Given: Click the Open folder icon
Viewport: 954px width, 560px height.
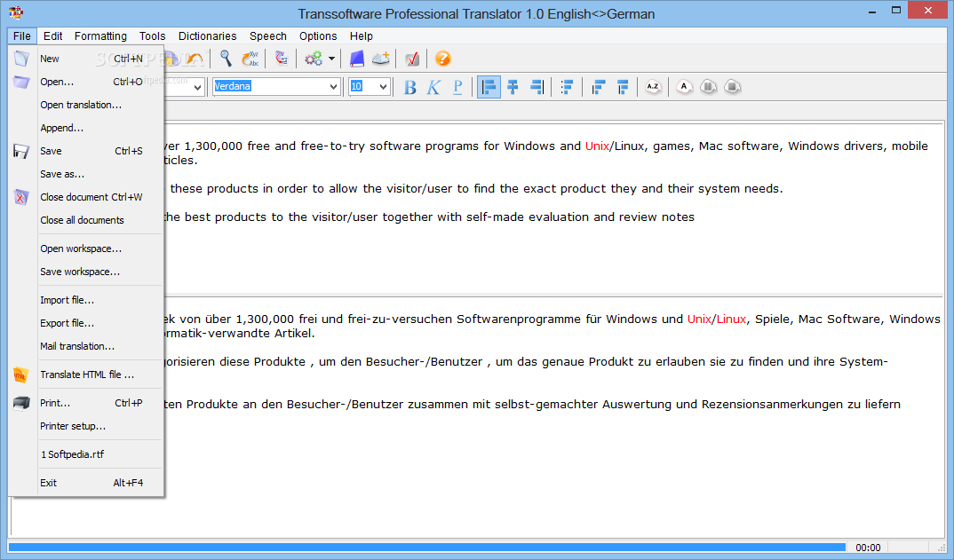Looking at the screenshot, I should [21, 82].
